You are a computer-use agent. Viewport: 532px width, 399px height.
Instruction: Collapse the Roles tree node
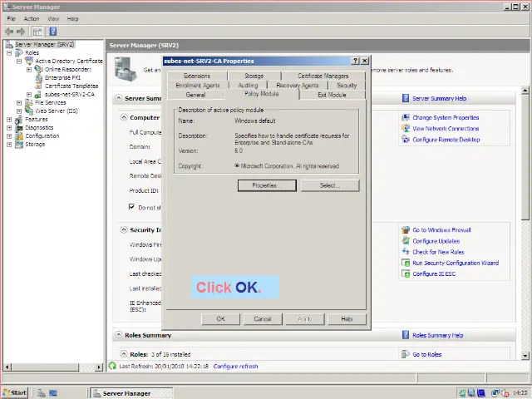[x=9, y=52]
